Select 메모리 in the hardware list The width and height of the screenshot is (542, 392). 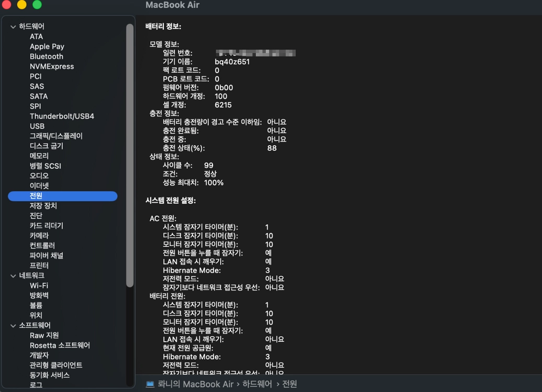coord(39,156)
